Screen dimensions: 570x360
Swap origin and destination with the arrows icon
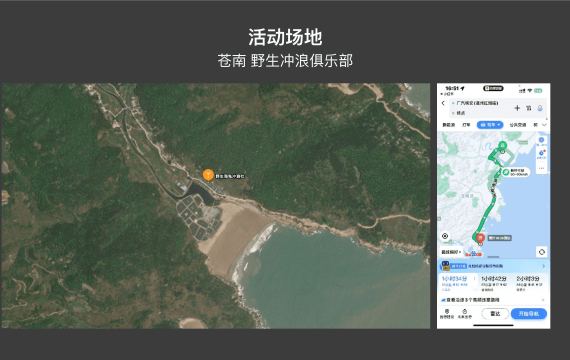coord(529,108)
